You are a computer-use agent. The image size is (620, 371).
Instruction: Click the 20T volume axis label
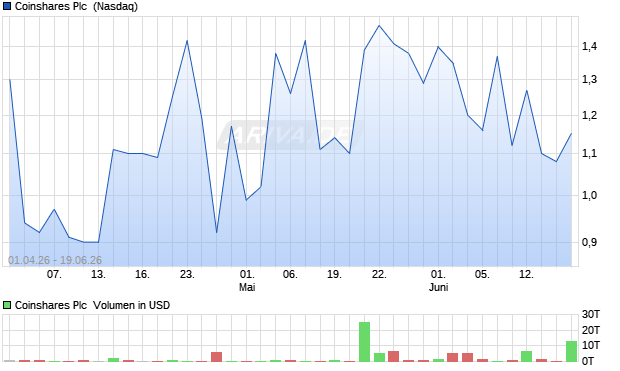click(591, 330)
